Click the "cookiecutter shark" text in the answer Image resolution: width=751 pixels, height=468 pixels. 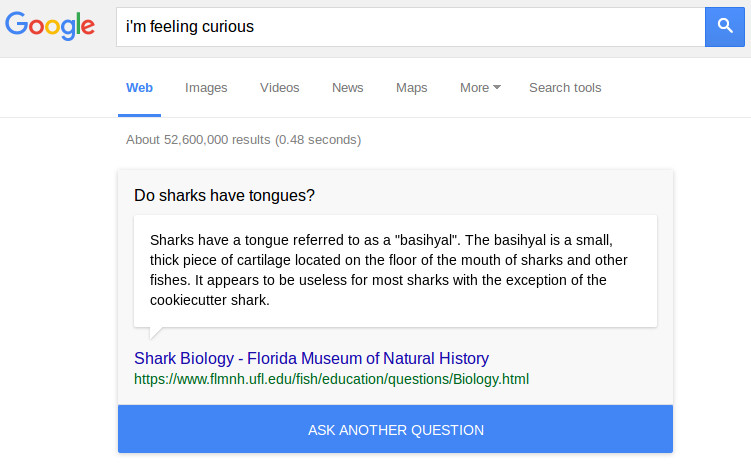[209, 300]
